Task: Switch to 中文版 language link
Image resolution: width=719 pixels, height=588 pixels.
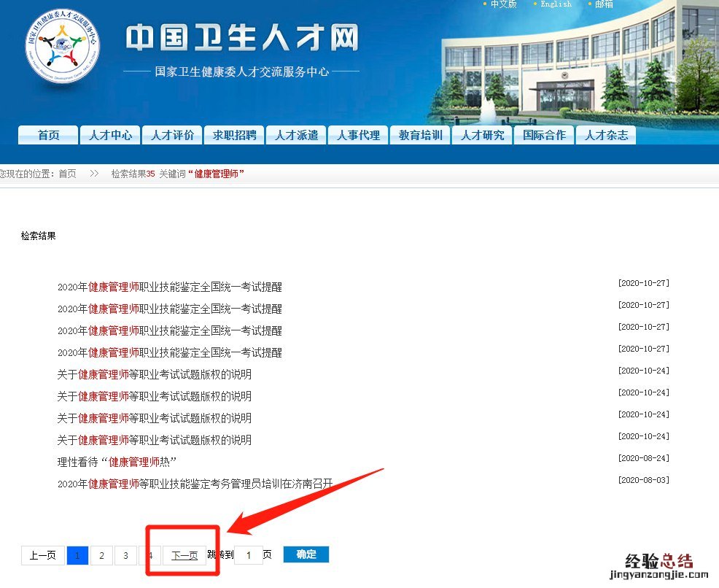Action: (503, 4)
